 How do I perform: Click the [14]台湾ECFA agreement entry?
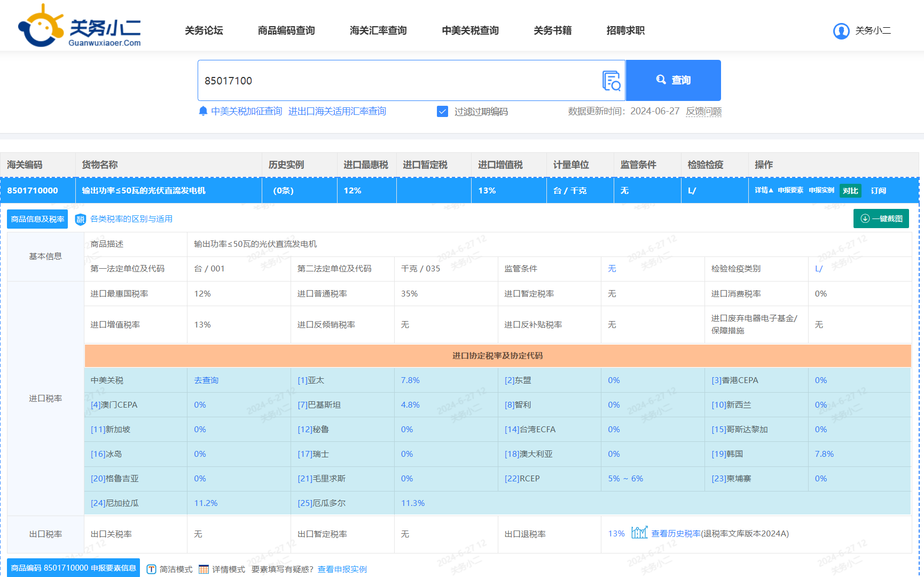(530, 430)
